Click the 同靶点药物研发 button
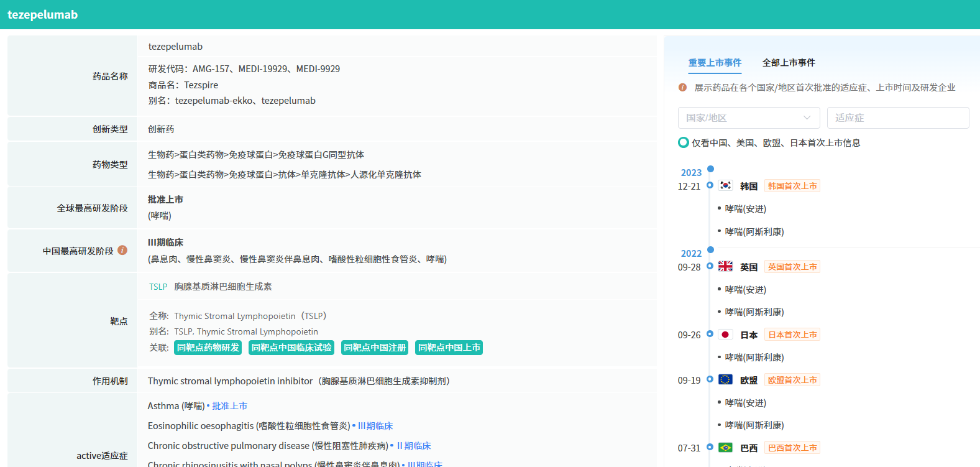 click(x=208, y=348)
